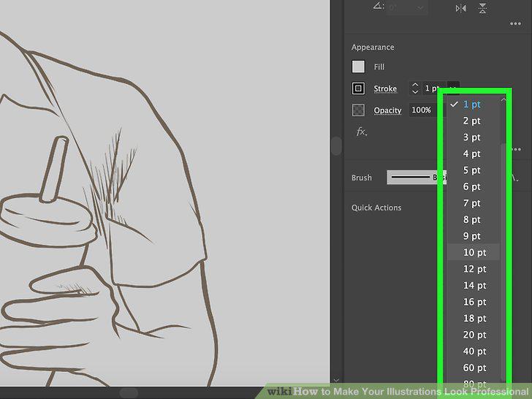Set stroke weight to 4 pt
Viewport: 532px width, 399px height.
pyautogui.click(x=474, y=153)
